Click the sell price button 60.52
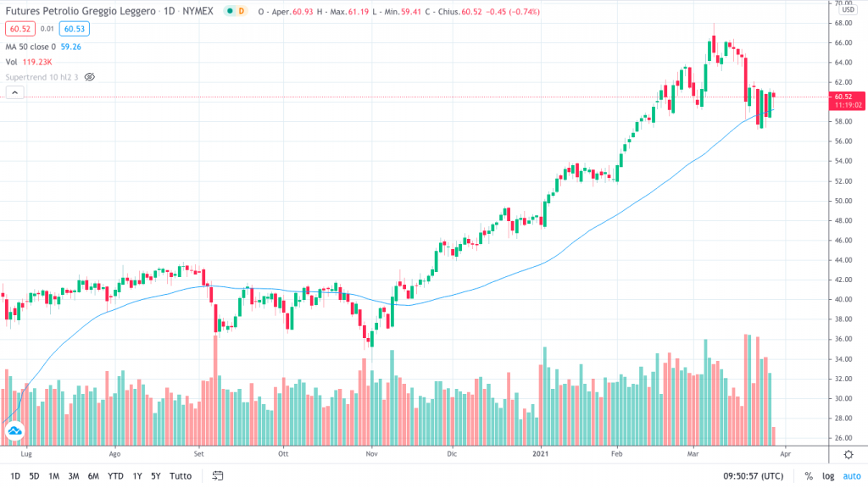The width and height of the screenshot is (868, 488). coord(20,28)
